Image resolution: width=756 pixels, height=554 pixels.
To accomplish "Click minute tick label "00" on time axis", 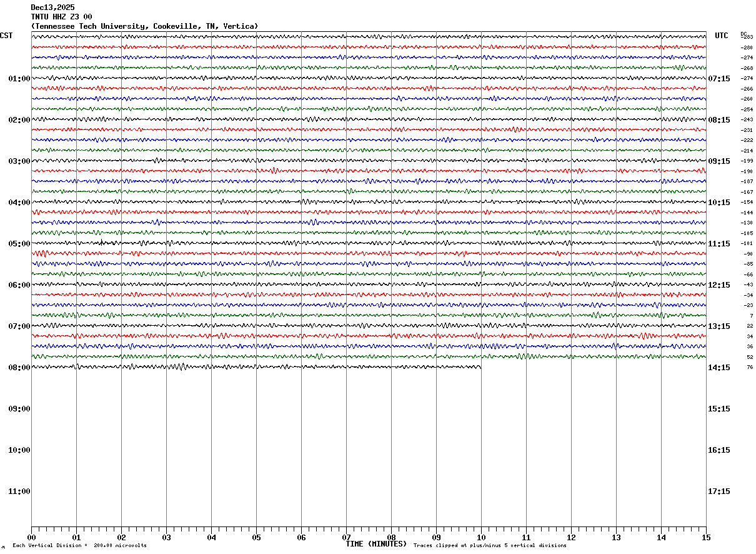I will (x=31, y=537).
